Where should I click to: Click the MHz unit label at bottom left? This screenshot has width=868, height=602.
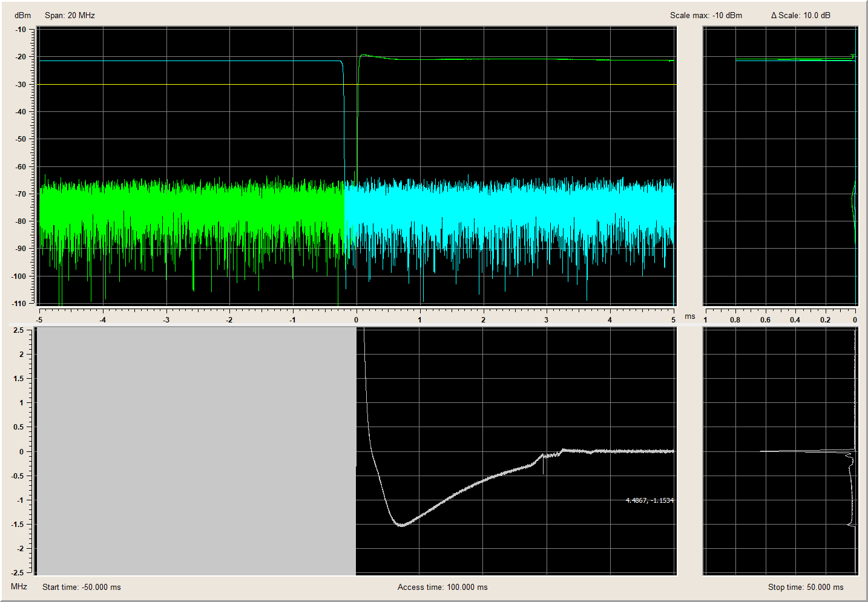pos(19,586)
